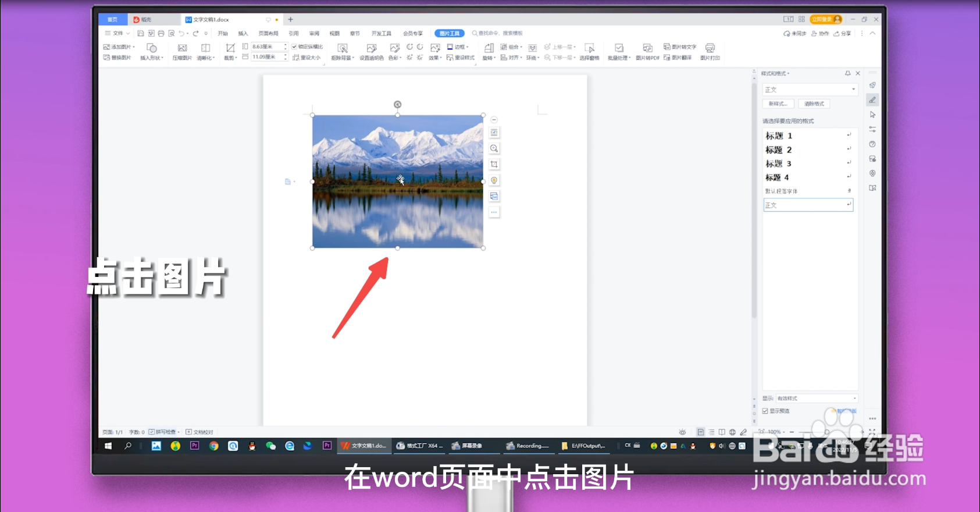Click the 压缩图片 compress picture icon
980x512 pixels.
[x=182, y=48]
